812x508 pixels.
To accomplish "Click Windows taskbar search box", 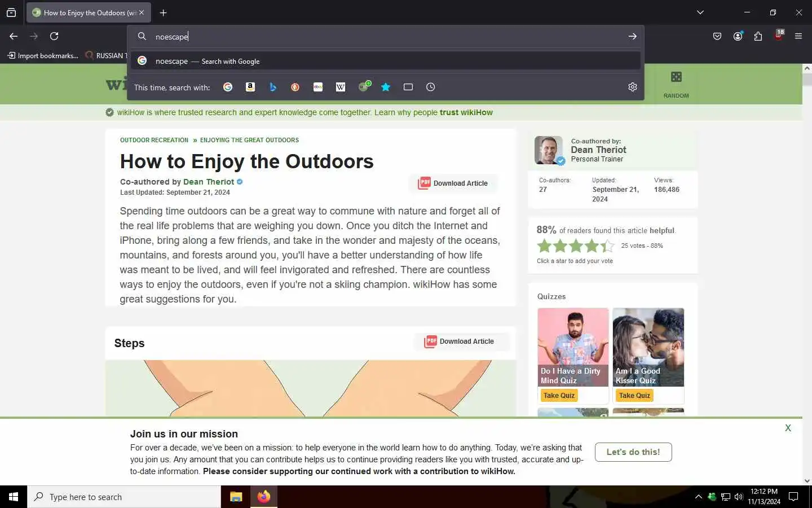I will 124,497.
